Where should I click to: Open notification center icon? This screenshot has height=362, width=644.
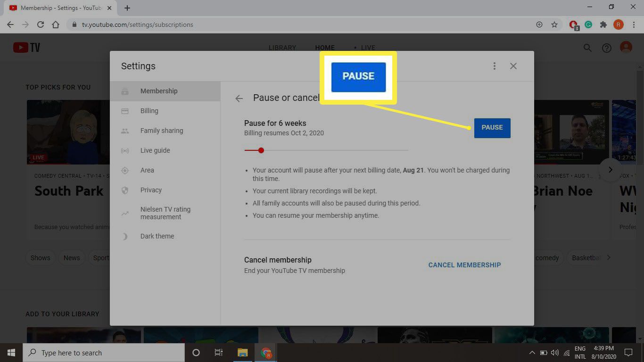[x=628, y=353]
